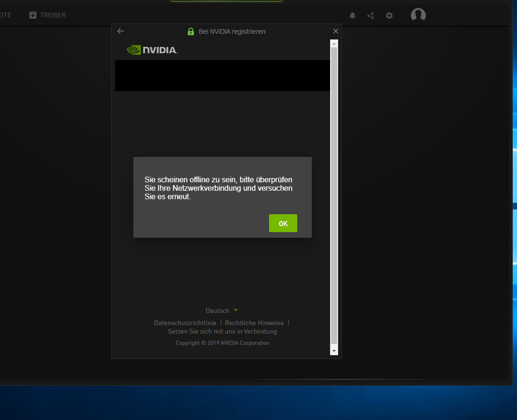Open the Deutsch language dropdown
Image resolution: width=517 pixels, height=420 pixels.
pyautogui.click(x=222, y=311)
